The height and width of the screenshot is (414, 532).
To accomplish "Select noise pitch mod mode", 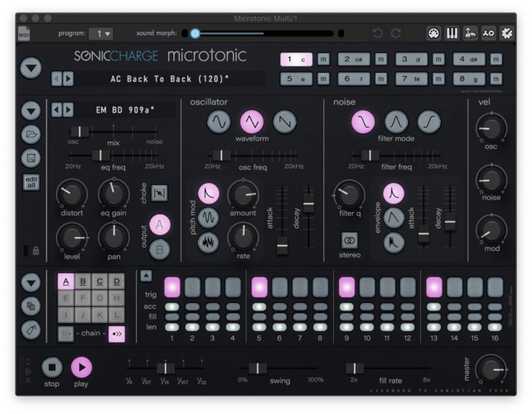I will [x=208, y=242].
